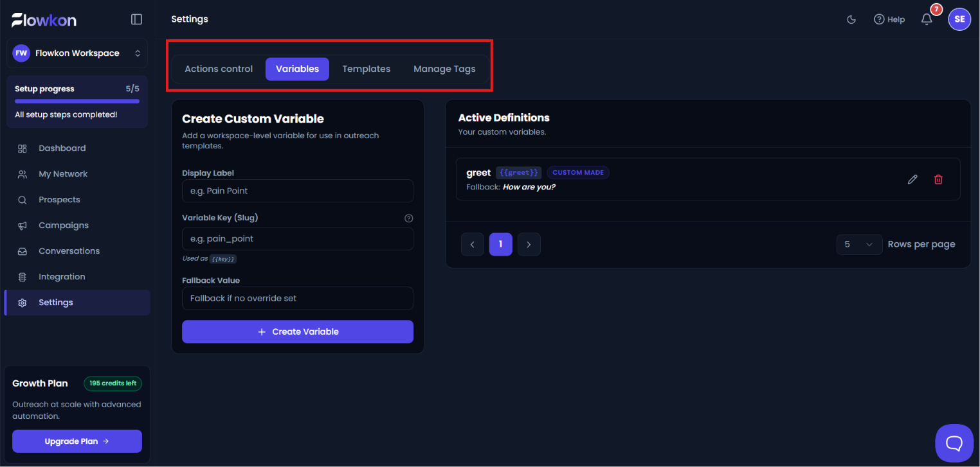Open rows per page dropdown
This screenshot has width=980, height=467.
pyautogui.click(x=859, y=244)
